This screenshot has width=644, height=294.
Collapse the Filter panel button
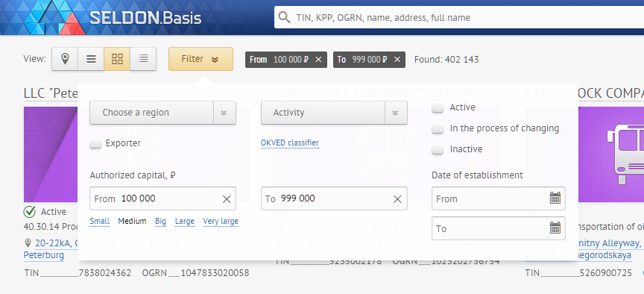pyautogui.click(x=201, y=59)
